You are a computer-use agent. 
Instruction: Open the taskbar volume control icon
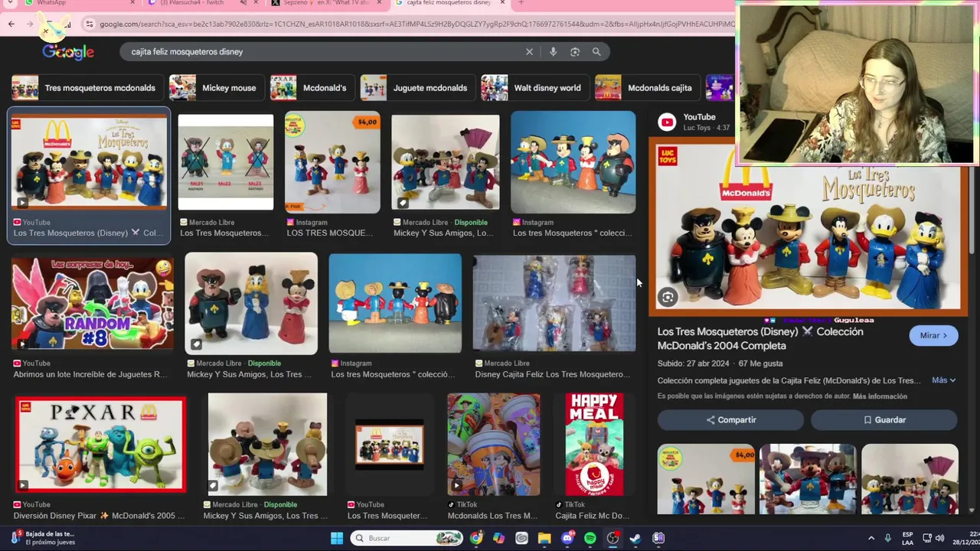pyautogui.click(x=939, y=538)
